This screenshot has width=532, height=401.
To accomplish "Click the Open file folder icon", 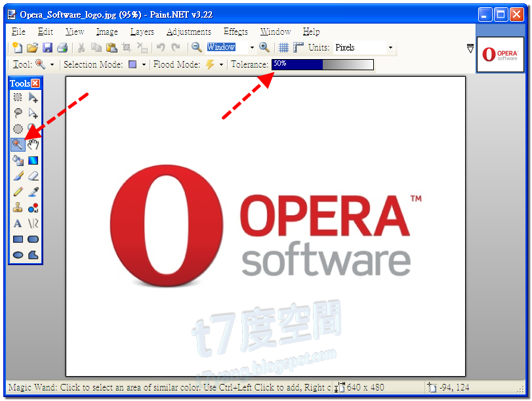I will (x=32, y=47).
